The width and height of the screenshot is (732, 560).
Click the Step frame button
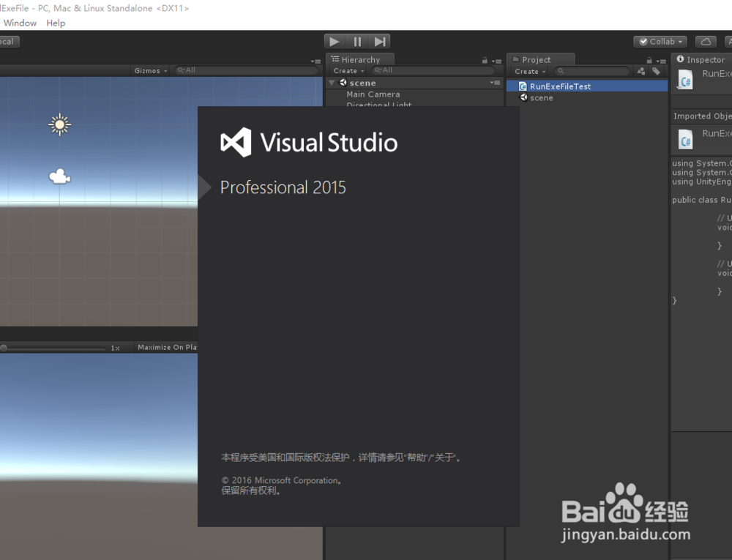click(x=379, y=42)
